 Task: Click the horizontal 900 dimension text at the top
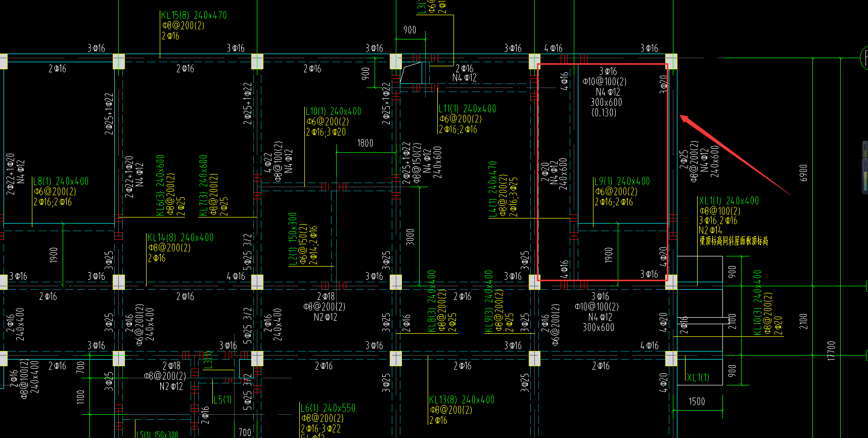[x=410, y=30]
